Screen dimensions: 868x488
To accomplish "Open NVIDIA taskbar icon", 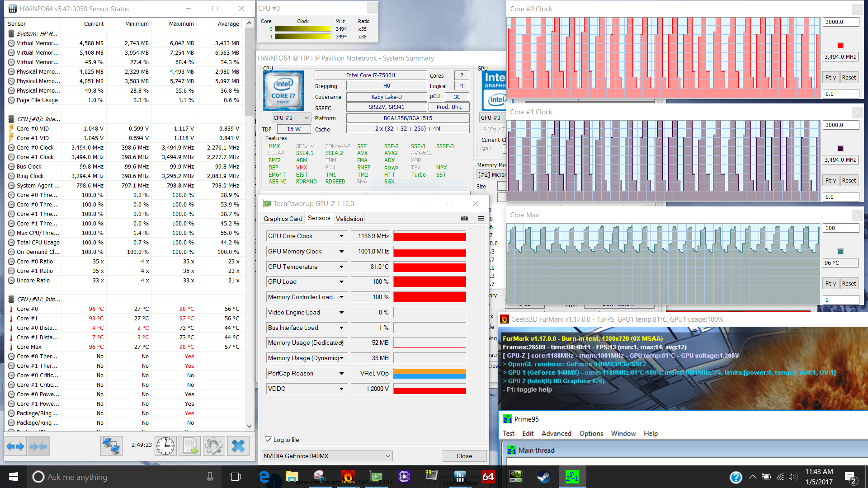I will 516,476.
